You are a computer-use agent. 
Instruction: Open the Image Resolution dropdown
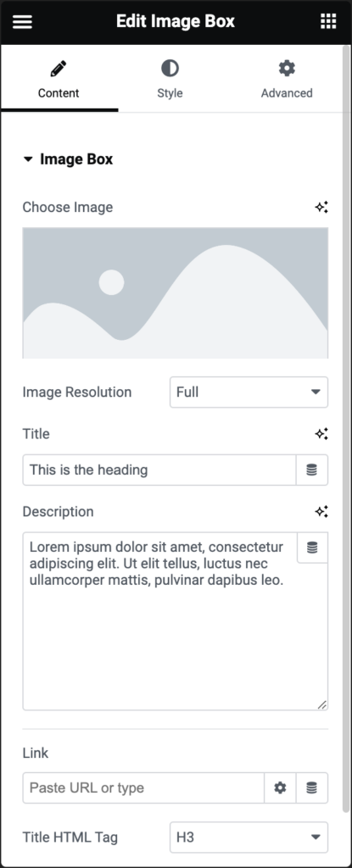pos(249,392)
